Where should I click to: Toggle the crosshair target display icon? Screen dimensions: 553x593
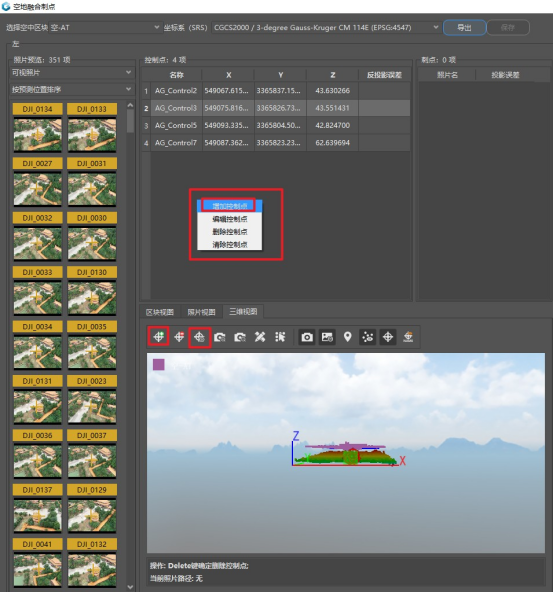click(x=388, y=337)
